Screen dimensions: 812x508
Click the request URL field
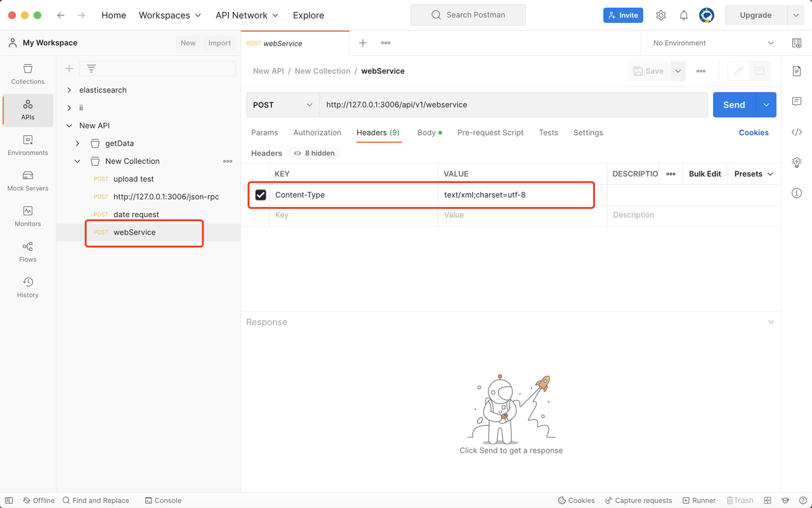pyautogui.click(x=513, y=105)
